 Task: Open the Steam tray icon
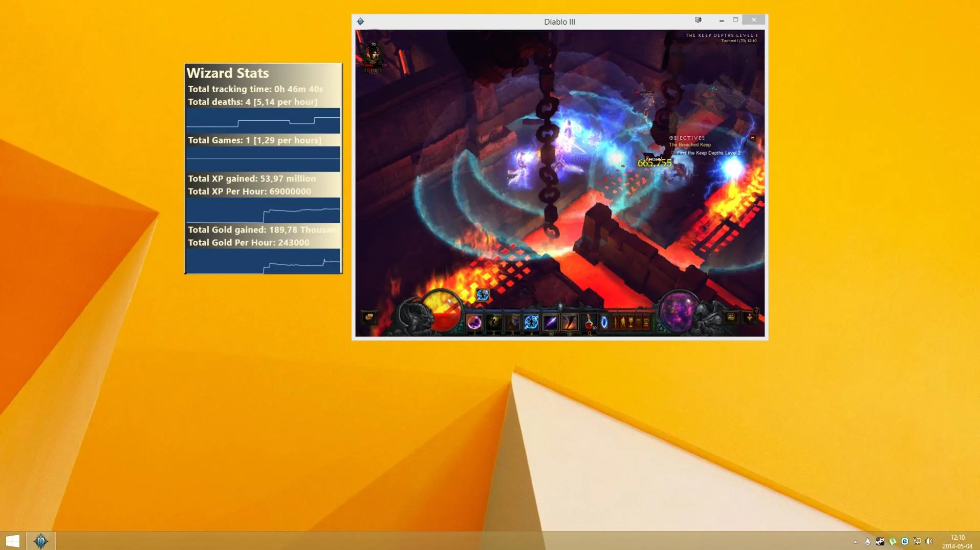pyautogui.click(x=880, y=541)
